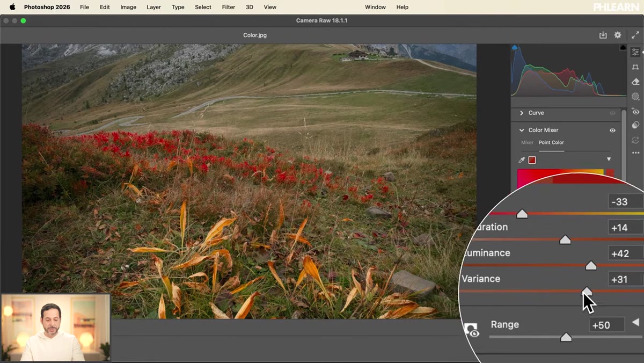Screen dimensions: 644x363
Task: Open Camera Raw preferences gear
Action: coord(618,35)
